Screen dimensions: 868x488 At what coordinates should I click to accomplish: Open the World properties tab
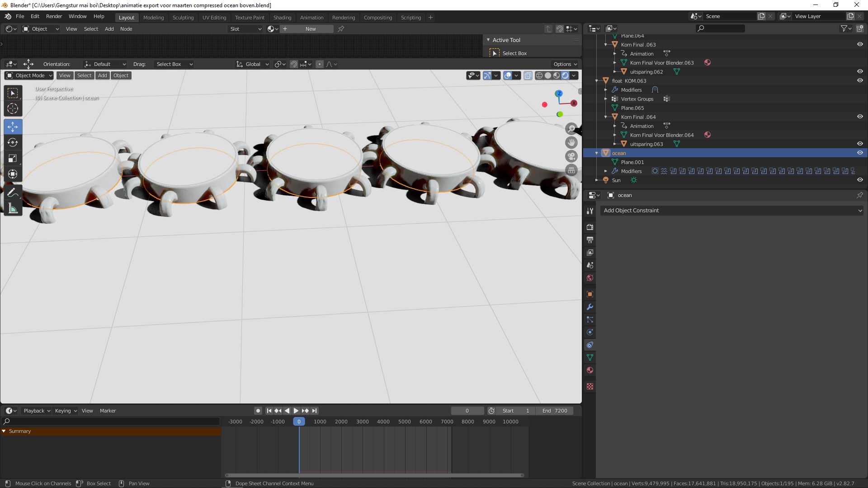tap(590, 278)
